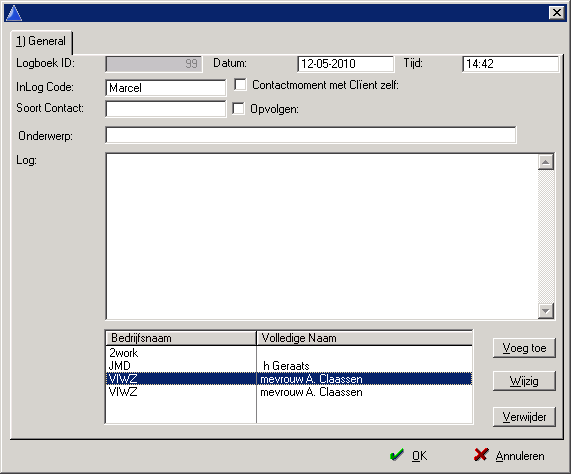
Task: Click the empty Soort Contact field
Action: point(166,109)
